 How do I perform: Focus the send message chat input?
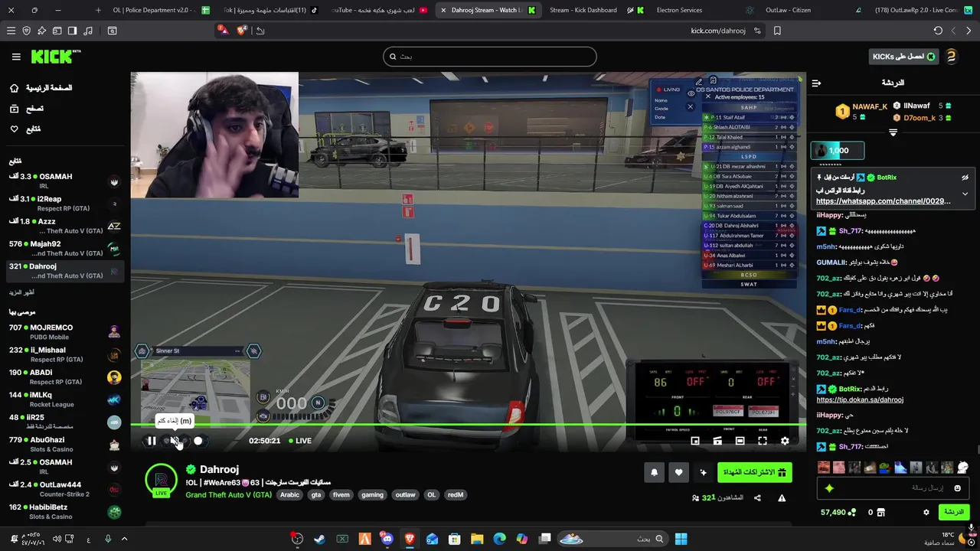click(892, 488)
